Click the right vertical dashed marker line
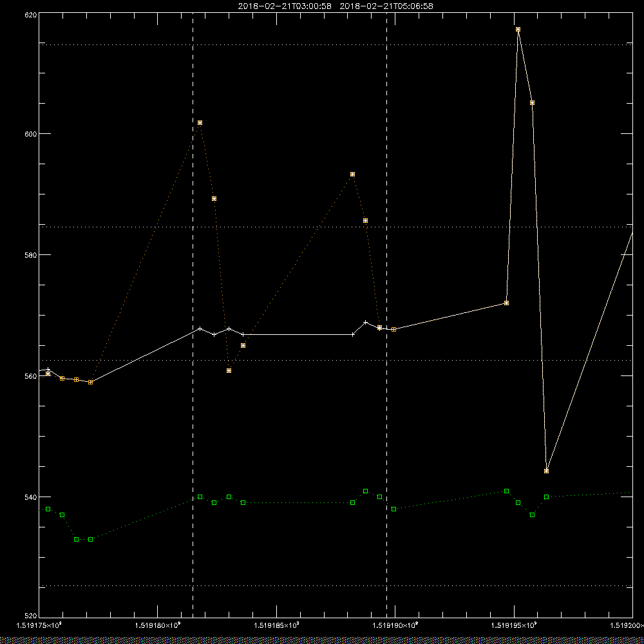This screenshot has width=644, height=644. click(x=386, y=315)
